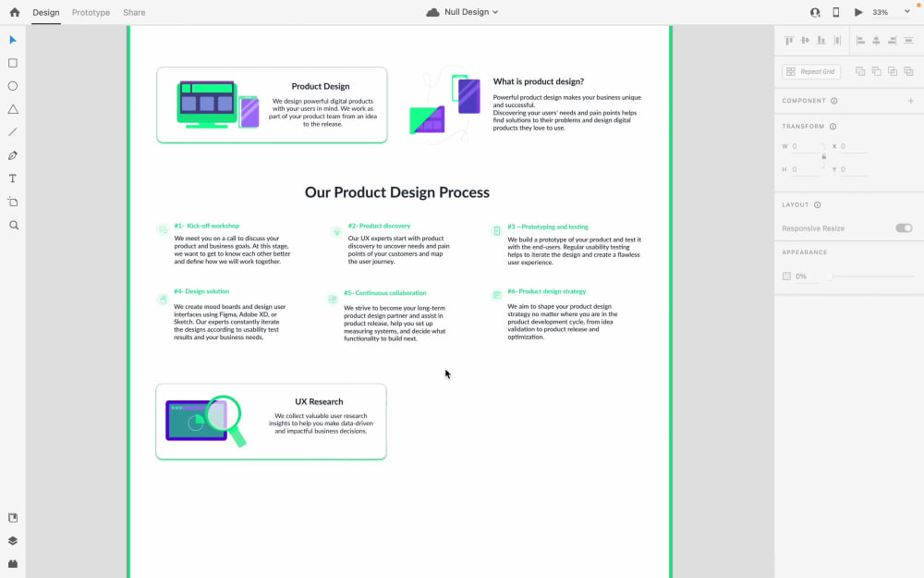924x578 pixels.
Task: Open the Null Design document dropdown
Action: click(x=462, y=12)
